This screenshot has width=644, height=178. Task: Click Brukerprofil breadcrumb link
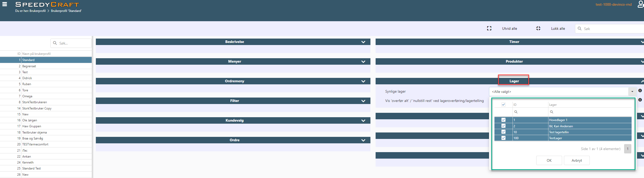click(37, 11)
